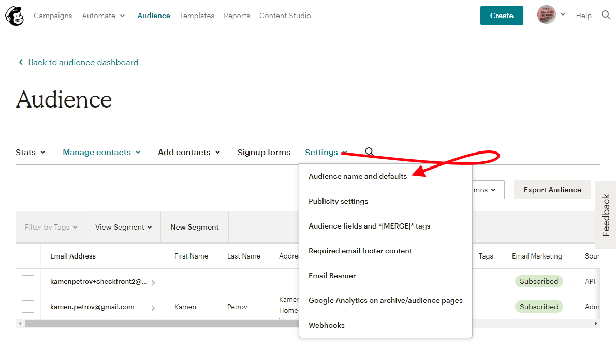Go back to audience dashboard
The width and height of the screenshot is (616, 364).
[83, 62]
